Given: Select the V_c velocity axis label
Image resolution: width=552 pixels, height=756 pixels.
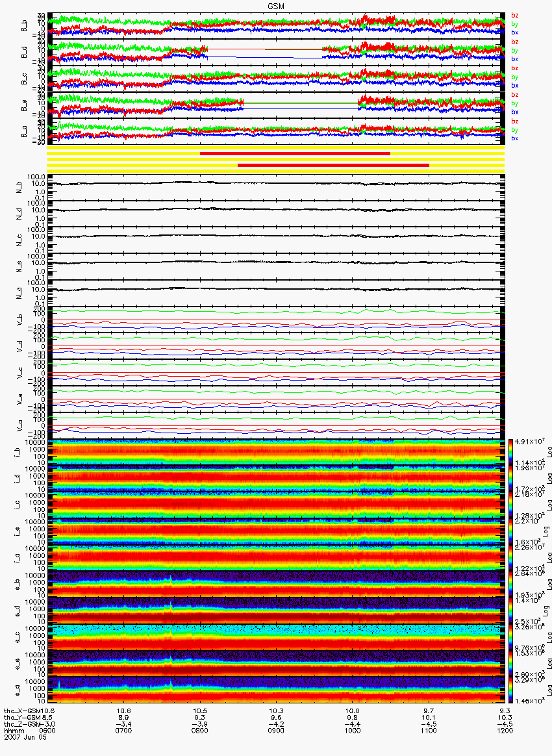Looking at the screenshot, I should click(x=19, y=373).
